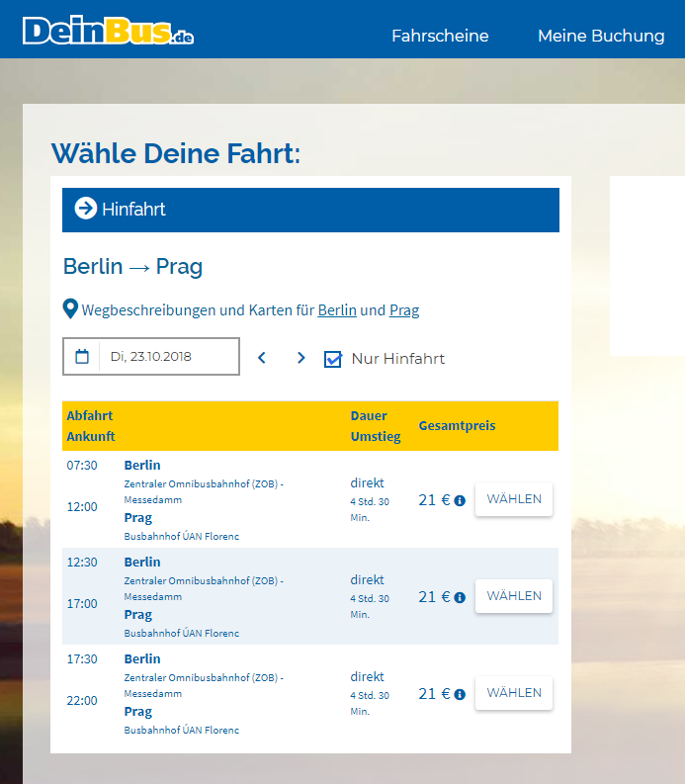685x784 pixels.
Task: Toggle the Nur Hinfahrt checkbox
Action: 333,359
